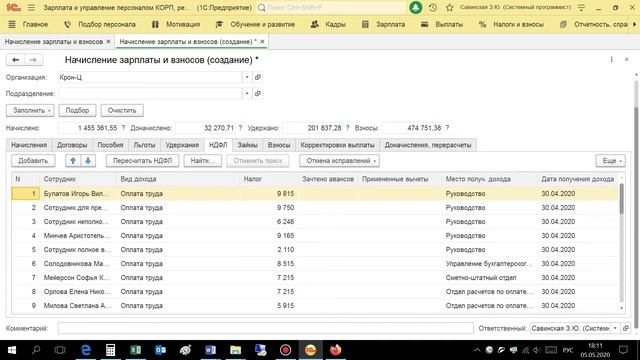Click the question mark next to Начислено
The image size is (640, 360).
123,128
